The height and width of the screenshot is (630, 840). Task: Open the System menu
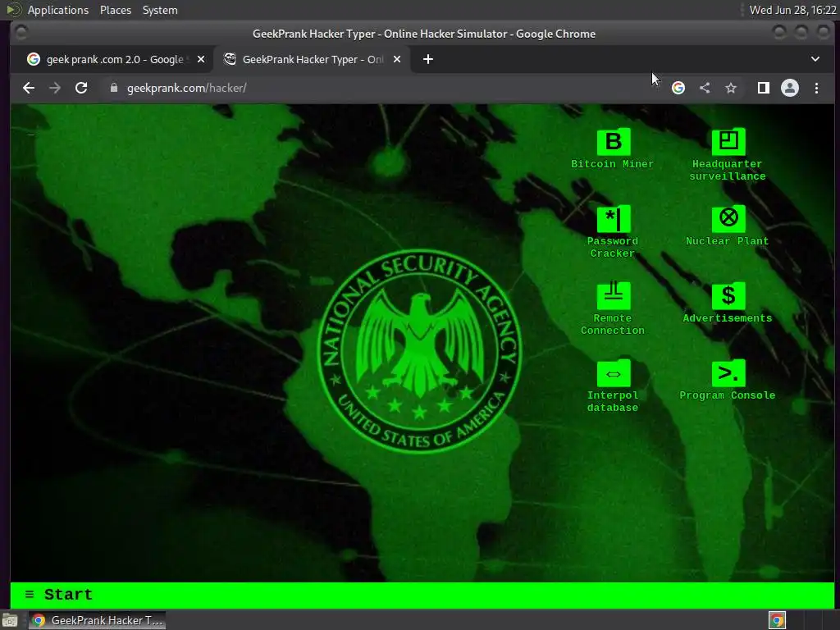click(x=160, y=10)
